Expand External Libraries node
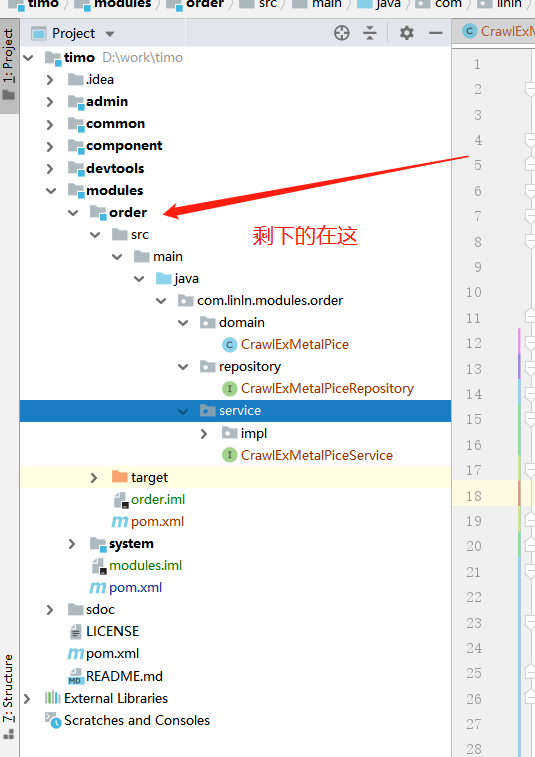This screenshot has width=535, height=757. 28,699
